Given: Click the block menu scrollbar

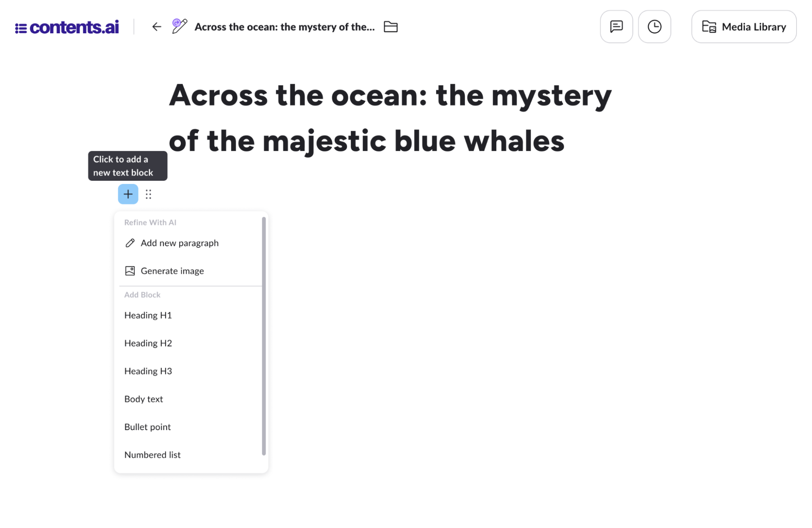Looking at the screenshot, I should [x=264, y=336].
